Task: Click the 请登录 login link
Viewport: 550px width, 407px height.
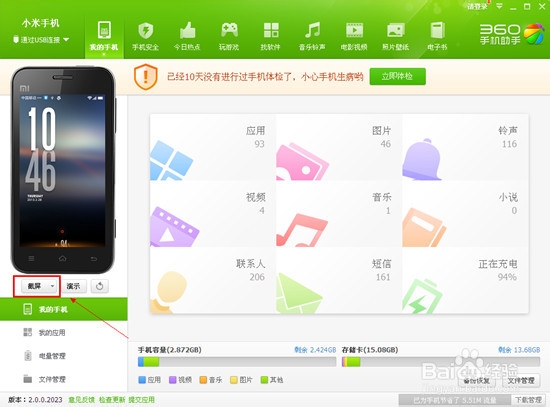Action: pyautogui.click(x=477, y=7)
